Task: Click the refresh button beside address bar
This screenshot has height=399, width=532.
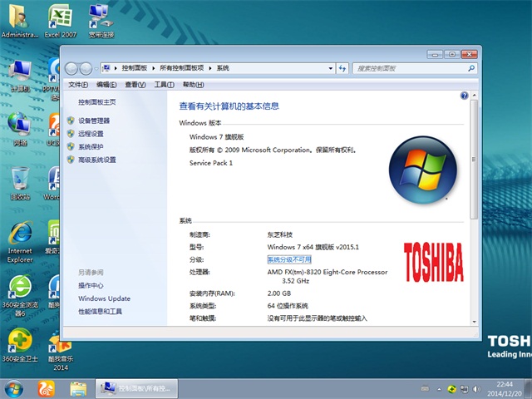Action: pyautogui.click(x=343, y=68)
